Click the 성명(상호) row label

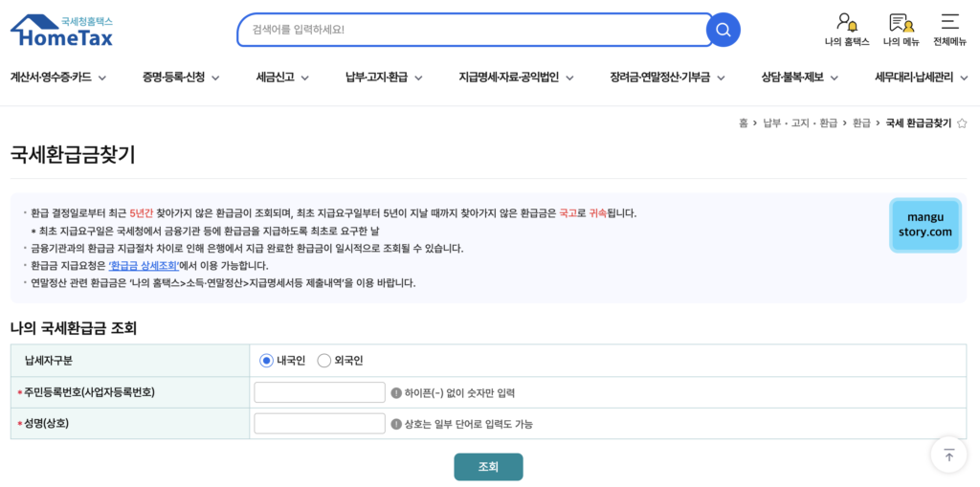tap(46, 423)
